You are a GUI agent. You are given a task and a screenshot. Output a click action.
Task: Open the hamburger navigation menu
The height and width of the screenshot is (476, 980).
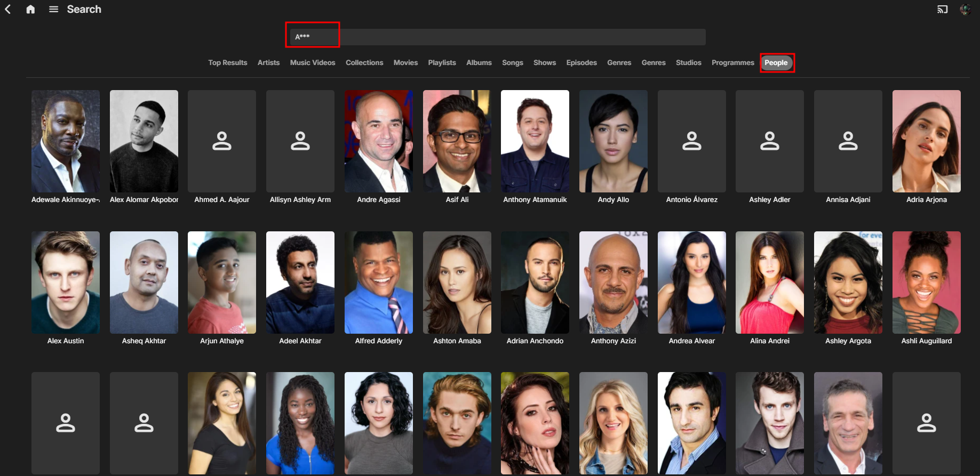(53, 9)
